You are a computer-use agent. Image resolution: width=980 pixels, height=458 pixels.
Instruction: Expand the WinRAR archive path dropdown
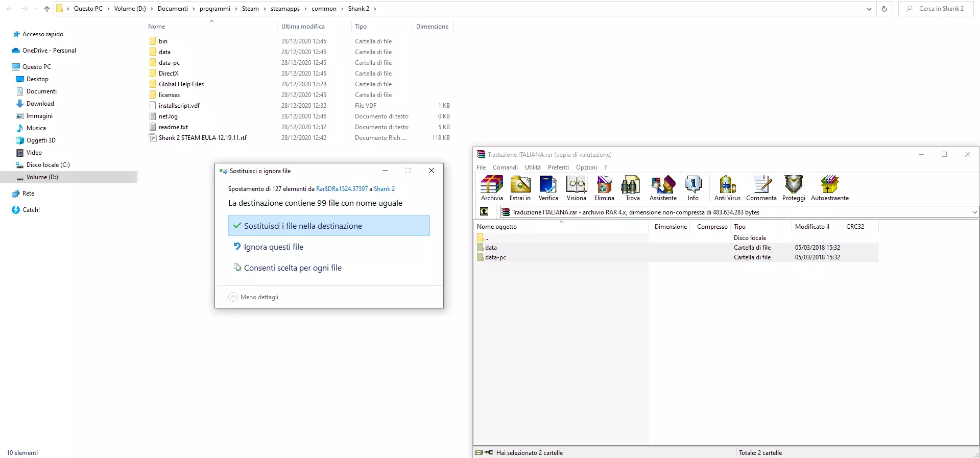pos(974,212)
